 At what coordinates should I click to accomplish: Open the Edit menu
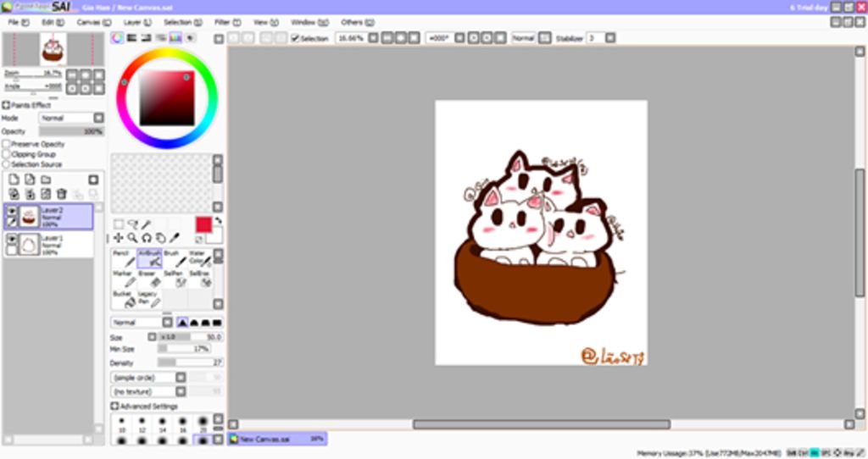pos(53,22)
